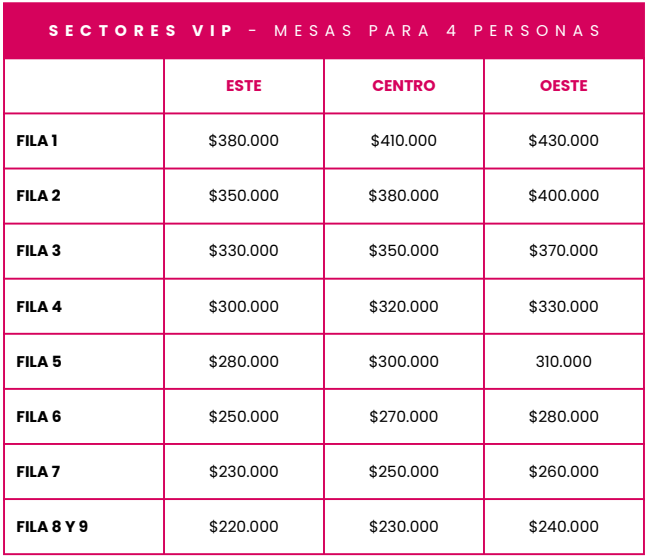Viewport: 647px width, 560px height.
Task: Select the $240.000 price cell
Action: pyautogui.click(x=563, y=527)
